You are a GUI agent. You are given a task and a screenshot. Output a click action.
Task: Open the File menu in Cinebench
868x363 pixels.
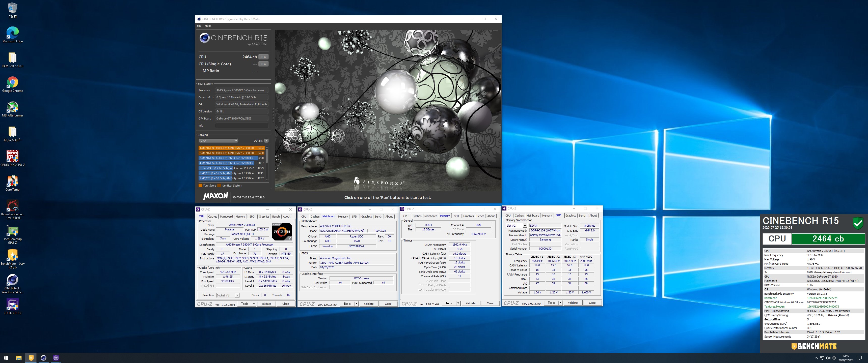199,26
